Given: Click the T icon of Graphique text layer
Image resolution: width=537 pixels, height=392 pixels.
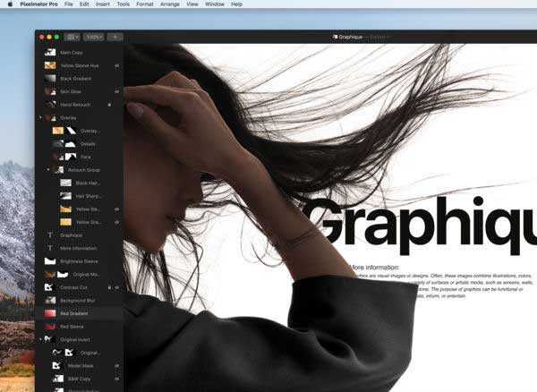Looking at the screenshot, I should (50, 235).
